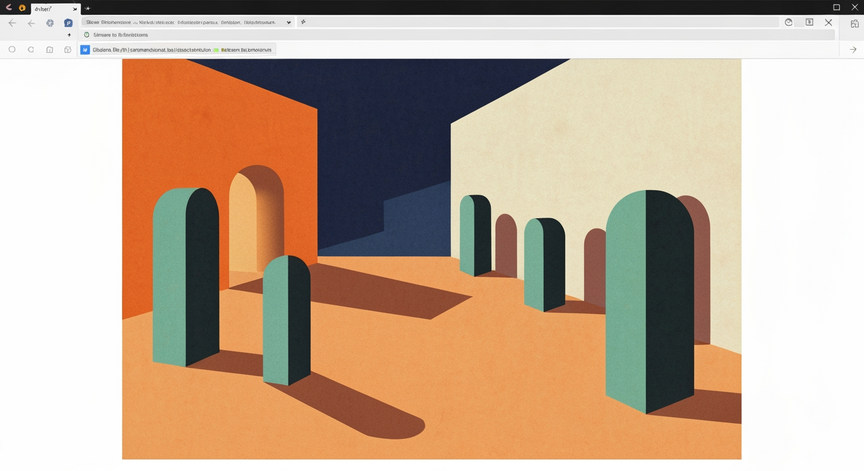Click the star icon in the second address field

(304, 22)
